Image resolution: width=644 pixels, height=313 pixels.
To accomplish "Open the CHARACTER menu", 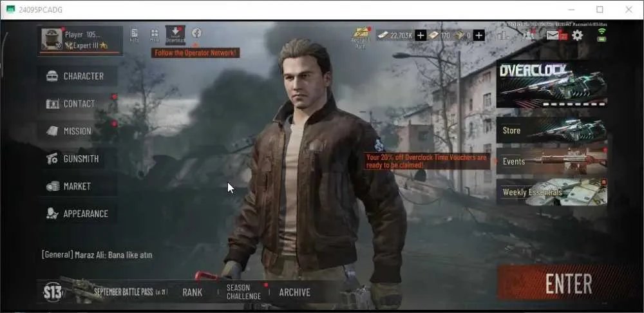I will 78,76.
